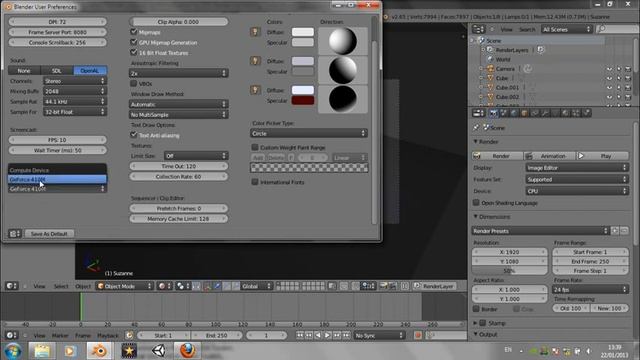Open the Object properties tab (orange cube)
Image resolution: width=640 pixels, height=360 pixels.
coord(524,113)
